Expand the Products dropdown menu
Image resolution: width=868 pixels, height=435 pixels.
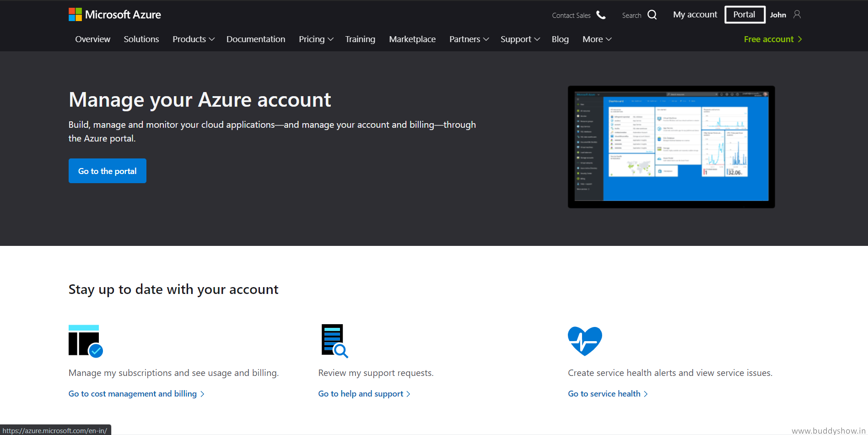pos(193,39)
